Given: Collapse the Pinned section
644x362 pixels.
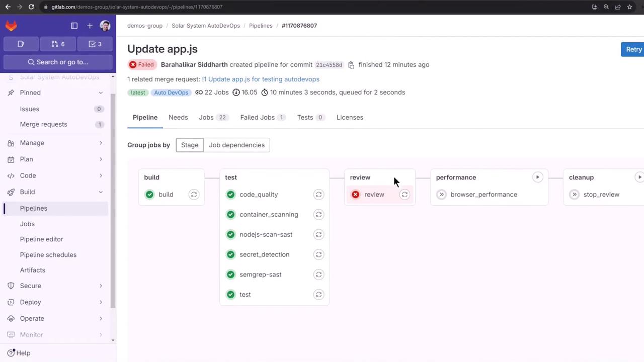Looking at the screenshot, I should (x=55, y=93).
